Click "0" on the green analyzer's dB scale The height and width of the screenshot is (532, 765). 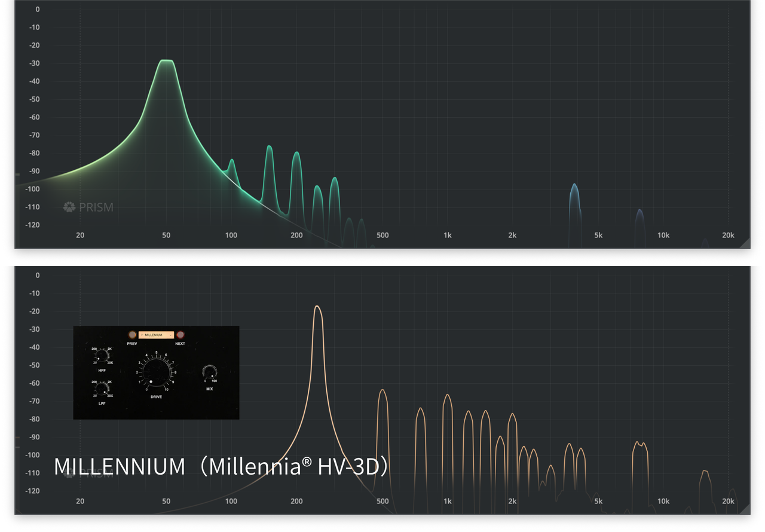pyautogui.click(x=38, y=10)
